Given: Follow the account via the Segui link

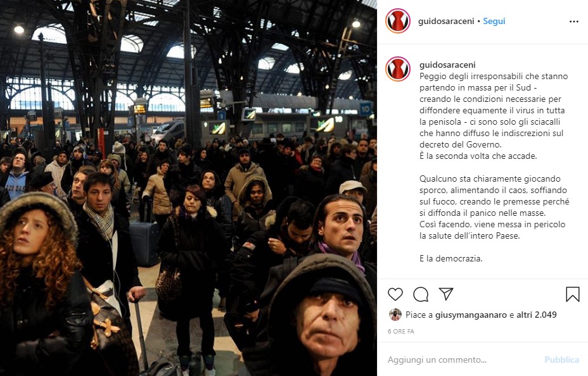Looking at the screenshot, I should [494, 22].
